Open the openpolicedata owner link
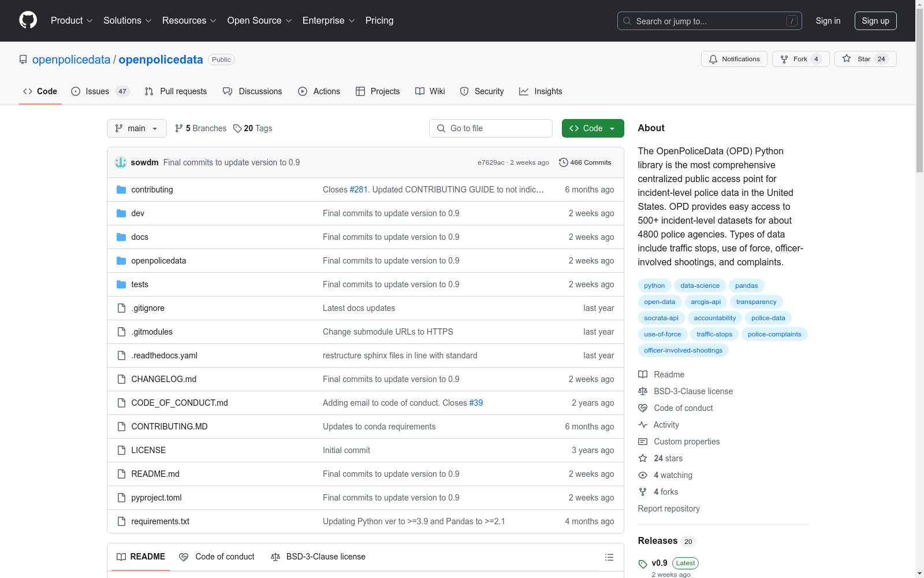924x578 pixels. click(71, 60)
